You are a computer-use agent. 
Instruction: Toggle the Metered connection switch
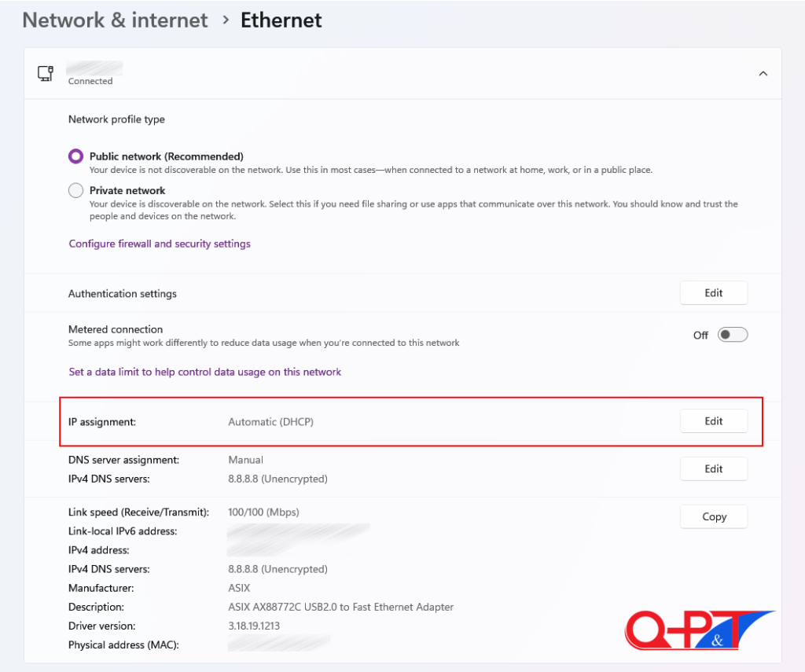733,335
